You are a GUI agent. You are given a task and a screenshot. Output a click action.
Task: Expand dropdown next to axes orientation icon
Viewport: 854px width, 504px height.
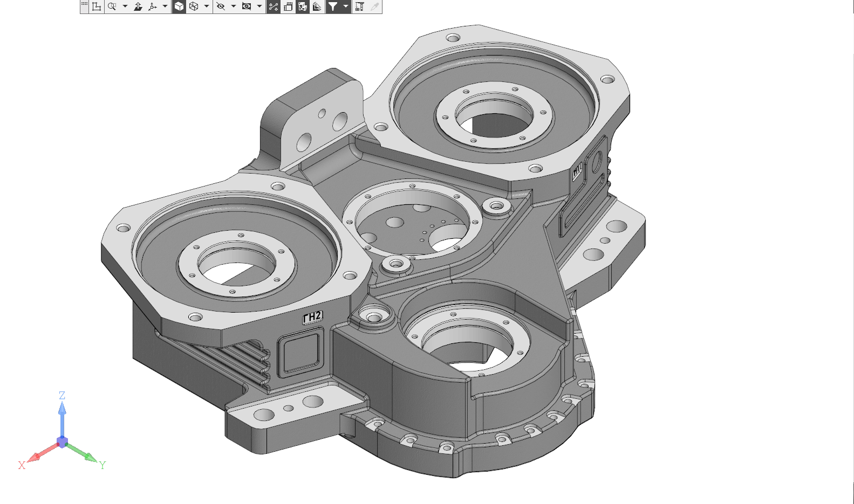click(x=165, y=6)
